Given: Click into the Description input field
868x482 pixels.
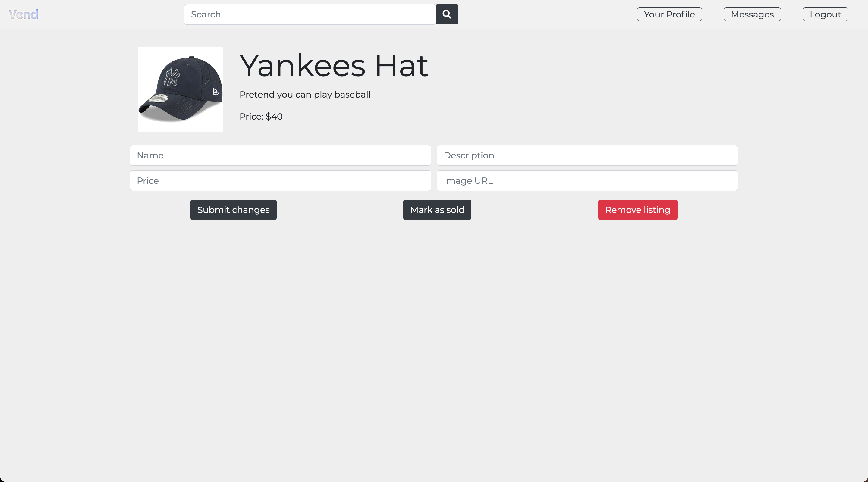Looking at the screenshot, I should pos(587,155).
